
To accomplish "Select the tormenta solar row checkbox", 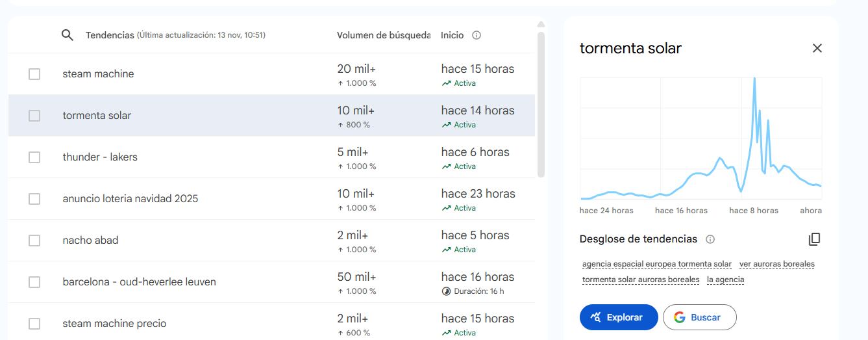I will (34, 116).
